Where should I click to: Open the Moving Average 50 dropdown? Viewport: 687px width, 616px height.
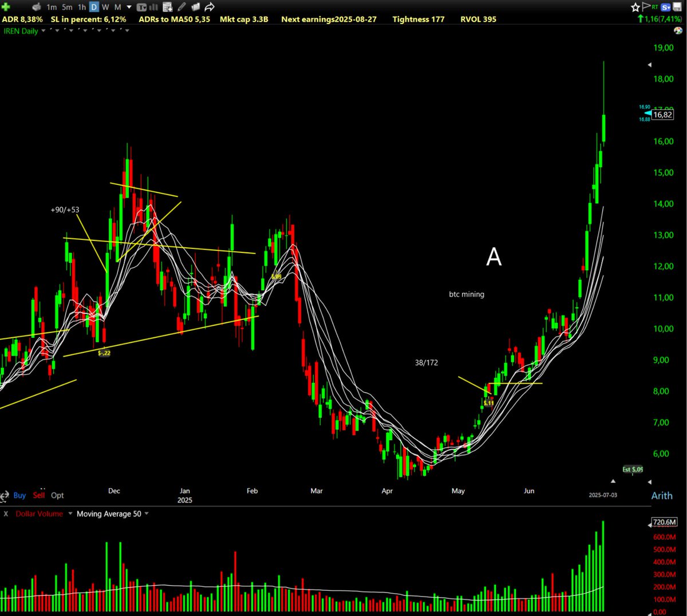click(108, 514)
